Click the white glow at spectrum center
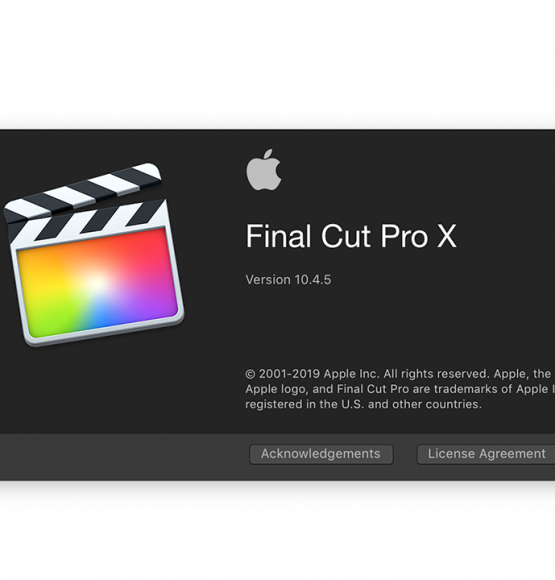Viewport: 555px width, 580px height. (95, 283)
